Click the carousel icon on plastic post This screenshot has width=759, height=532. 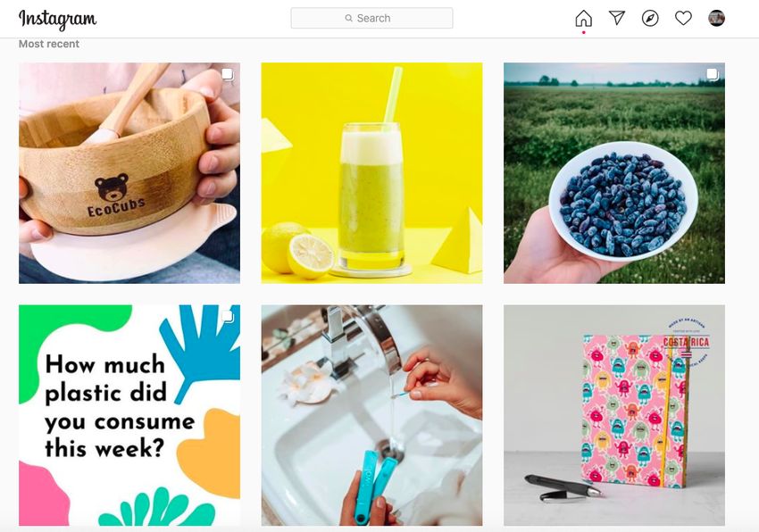pyautogui.click(x=228, y=316)
